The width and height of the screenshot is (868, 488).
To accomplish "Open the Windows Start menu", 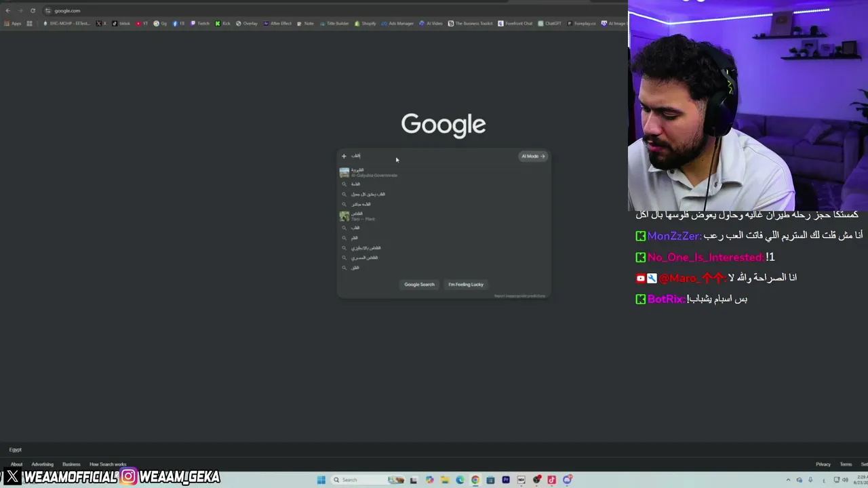I will 321,480.
